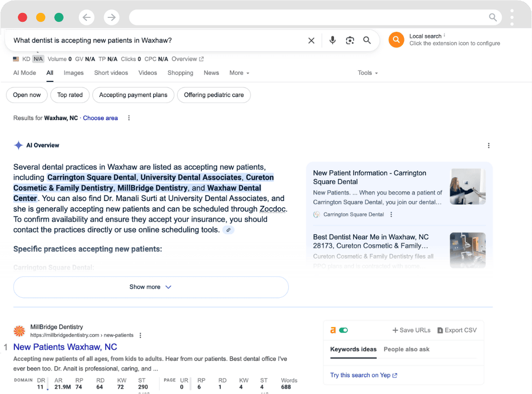
Task: Toggle the Open now filter chip
Action: (27, 95)
